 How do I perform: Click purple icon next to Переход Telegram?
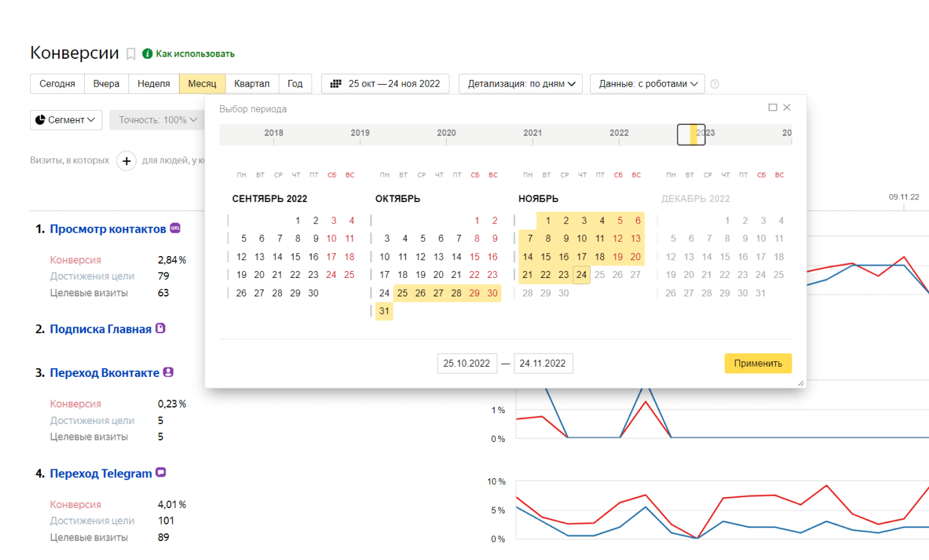(161, 473)
